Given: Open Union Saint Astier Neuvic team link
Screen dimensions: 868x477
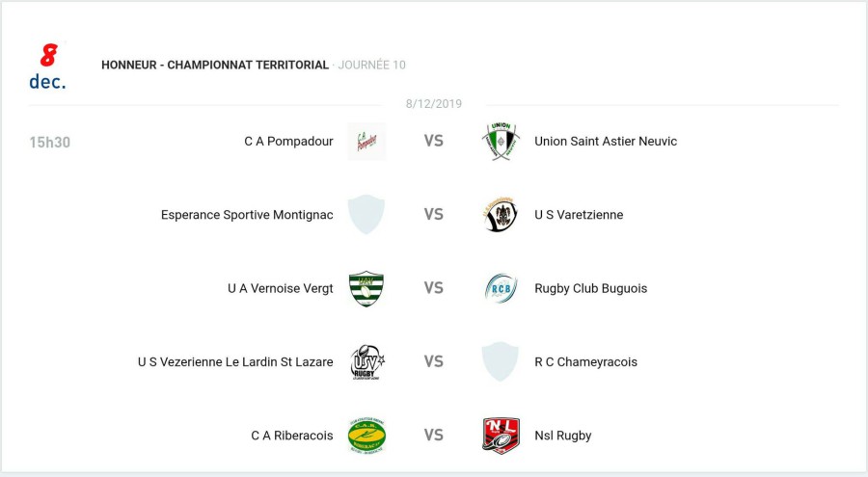Looking at the screenshot, I should [x=606, y=142].
